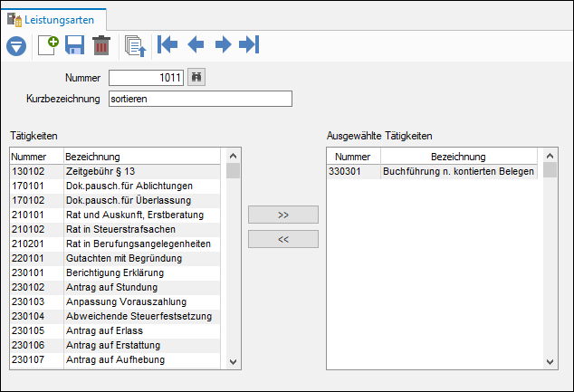Select row 'Rat und Auskunft, Erstberatung'

click(x=115, y=215)
